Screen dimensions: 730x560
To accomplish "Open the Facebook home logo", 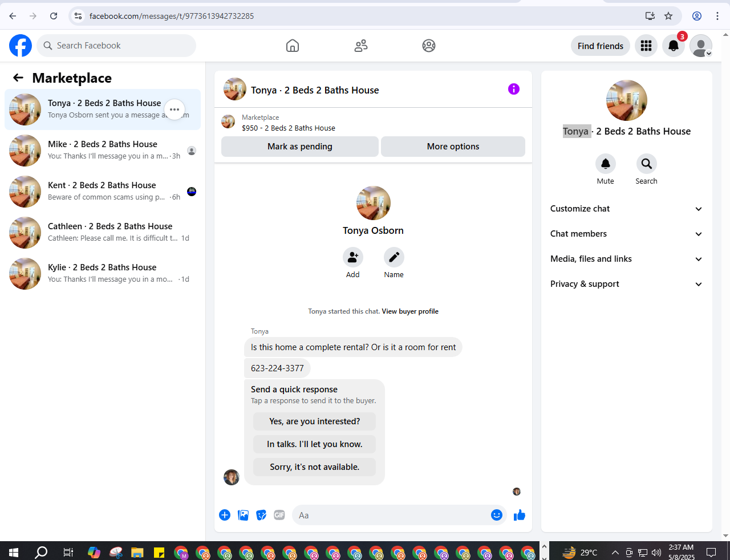I will tap(21, 46).
